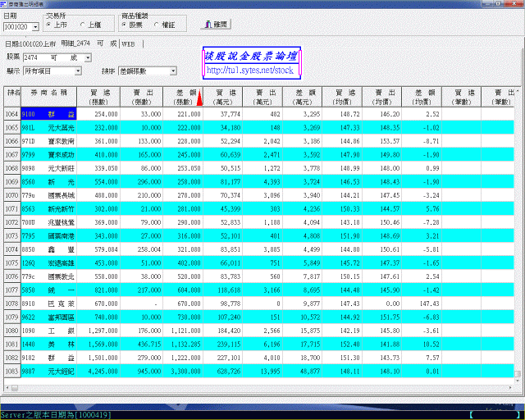Image resolution: width=525 pixels, height=420 pixels.
Task: Click the 賣出(萬元) column header
Action: pyautogui.click(x=262, y=97)
